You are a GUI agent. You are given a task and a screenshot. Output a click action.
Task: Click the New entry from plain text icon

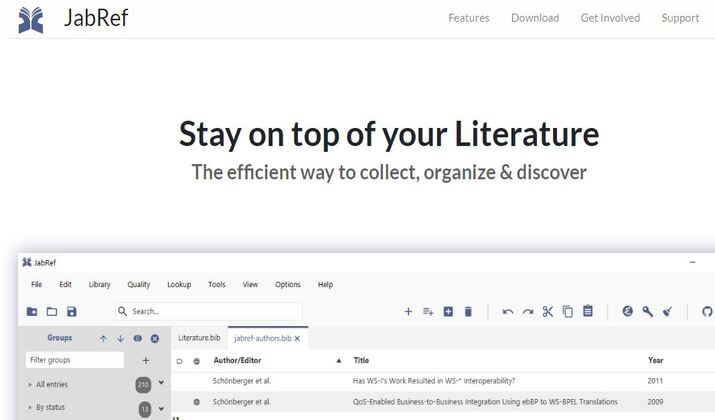(428, 311)
